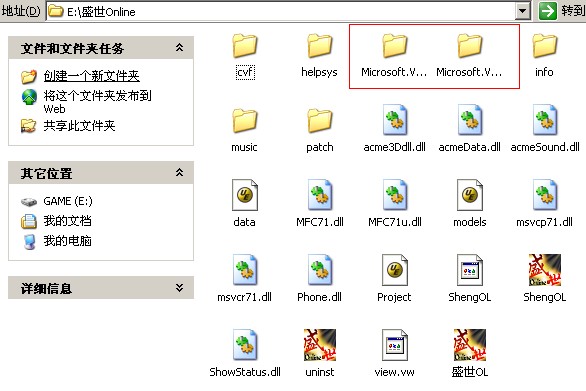Click 创建一个新文件夹 link
586x391 pixels.
pyautogui.click(x=92, y=76)
